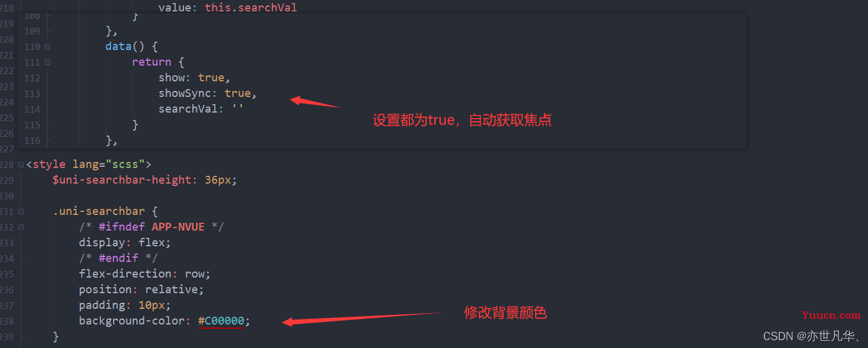Viewport: 868px width, 348px height.
Task: Click line number 238 in the gutter
Action: (7, 322)
